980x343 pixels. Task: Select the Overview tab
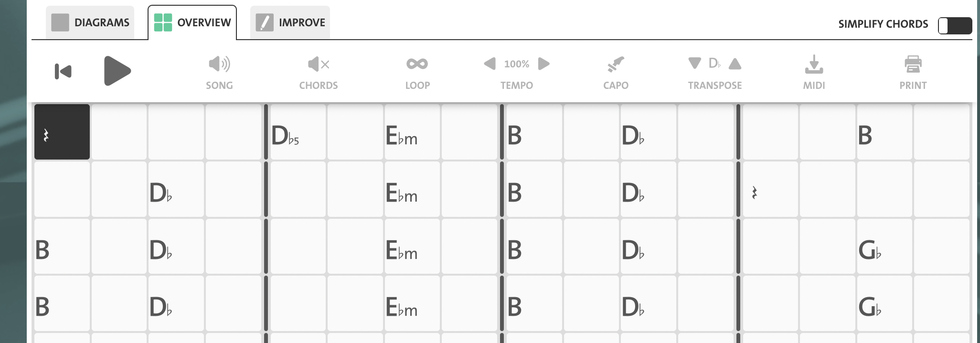pos(192,22)
